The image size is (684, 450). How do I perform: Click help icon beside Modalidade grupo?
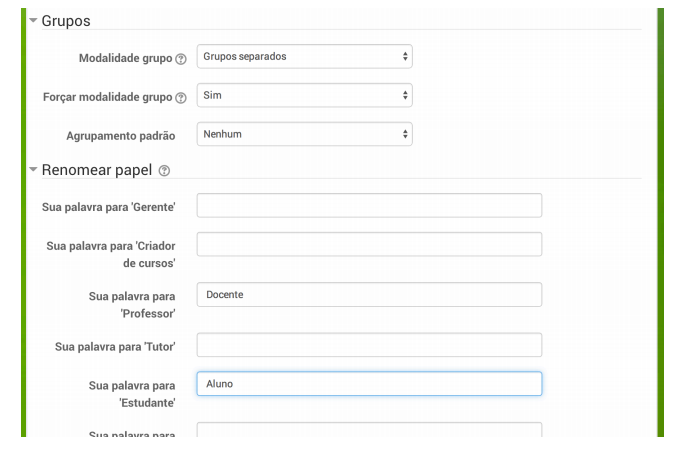pos(181,59)
